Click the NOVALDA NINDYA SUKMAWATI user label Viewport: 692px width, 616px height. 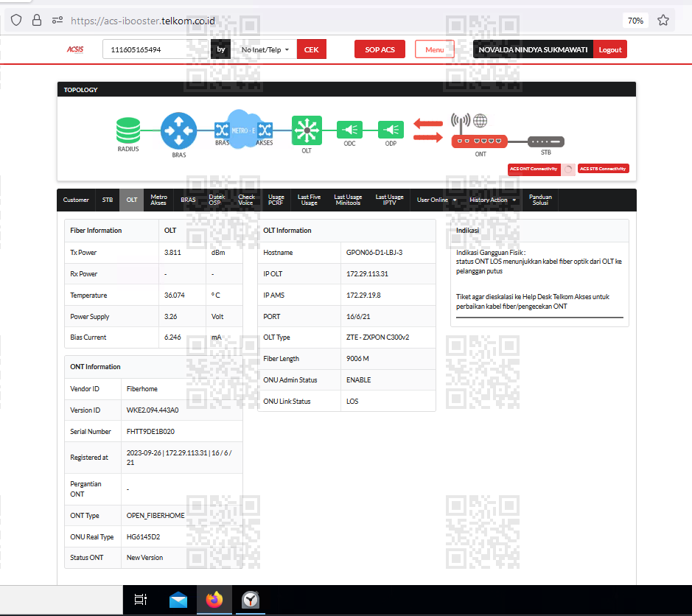click(x=533, y=49)
